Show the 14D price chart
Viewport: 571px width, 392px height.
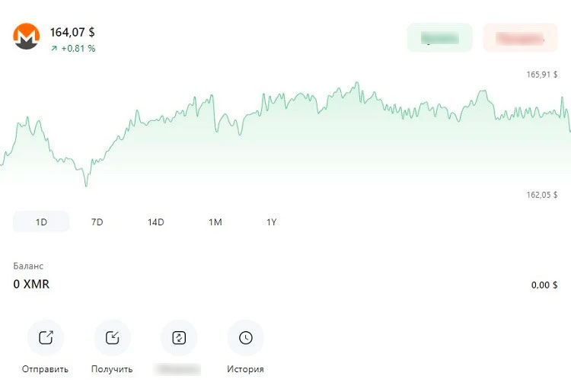155,222
